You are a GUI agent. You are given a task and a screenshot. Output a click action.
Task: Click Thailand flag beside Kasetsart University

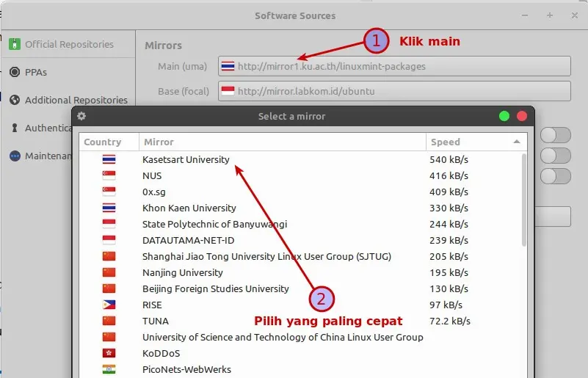[109, 159]
